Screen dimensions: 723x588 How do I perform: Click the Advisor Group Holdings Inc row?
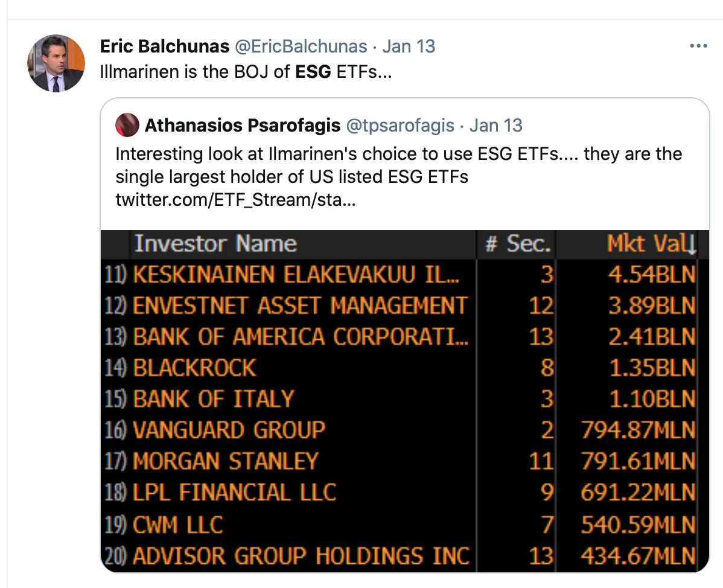pos(301,555)
